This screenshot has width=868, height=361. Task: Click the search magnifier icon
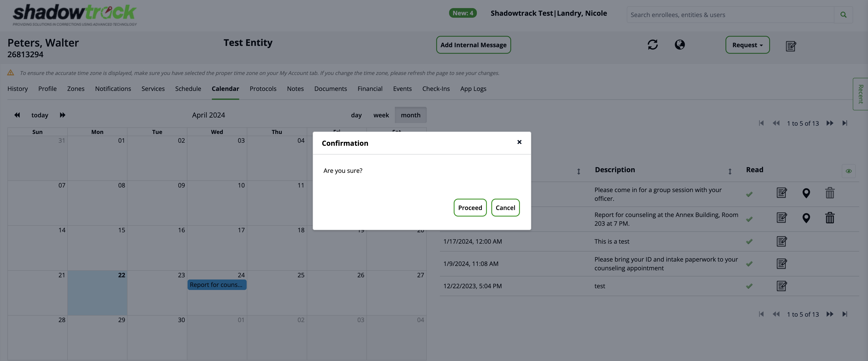843,15
